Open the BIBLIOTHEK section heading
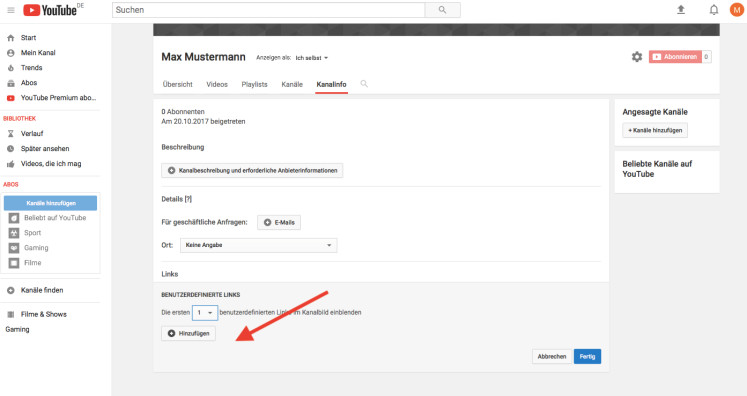747x396 pixels. 20,119
